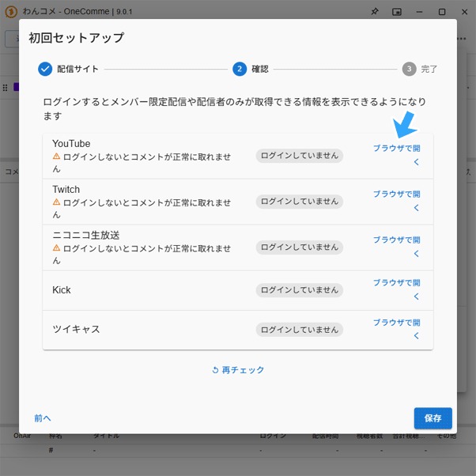The height and width of the screenshot is (476, 476).
Task: Click the ニコニコ生放送 service name
Action: [x=86, y=236]
